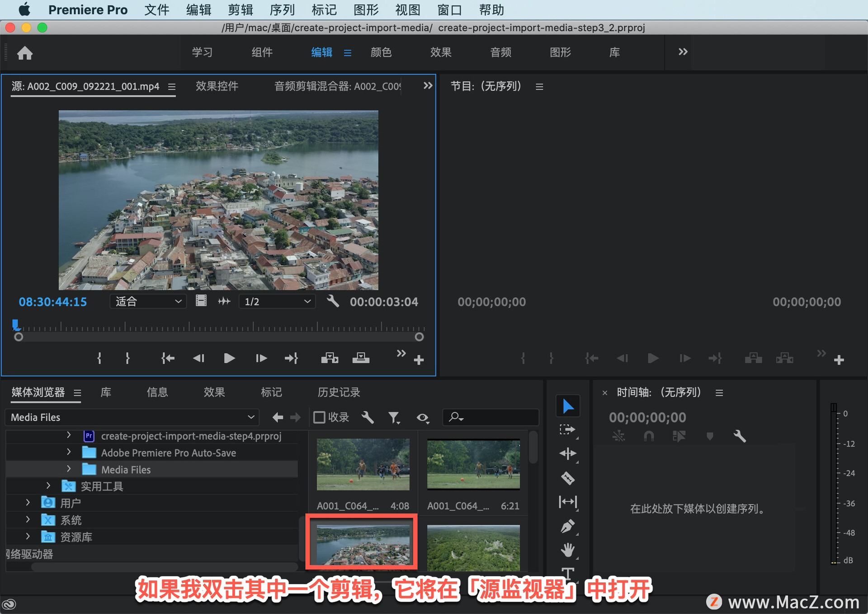Click the Insert button in Source Monitor
Viewport: 868px width, 614px height.
click(x=330, y=358)
